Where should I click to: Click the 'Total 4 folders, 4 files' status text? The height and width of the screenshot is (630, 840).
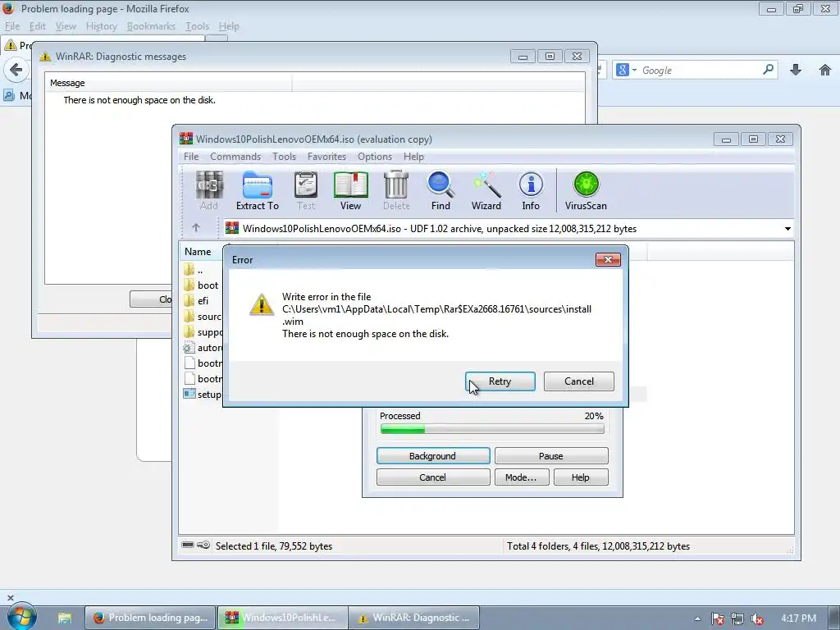pos(598,546)
